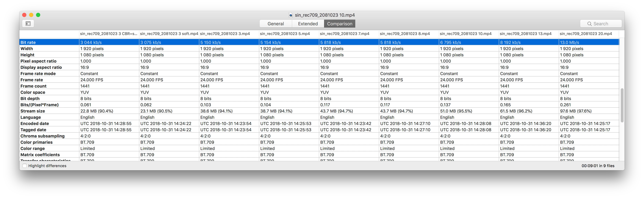
Task: Enable Highlight differences checkbox
Action: click(x=24, y=166)
